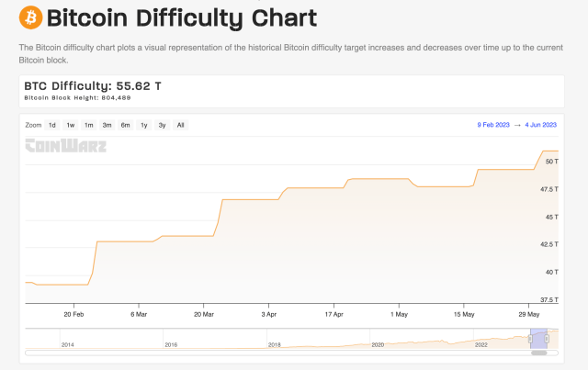Click the difficulty line near 3 Apr
588x370 pixels.
point(268,199)
